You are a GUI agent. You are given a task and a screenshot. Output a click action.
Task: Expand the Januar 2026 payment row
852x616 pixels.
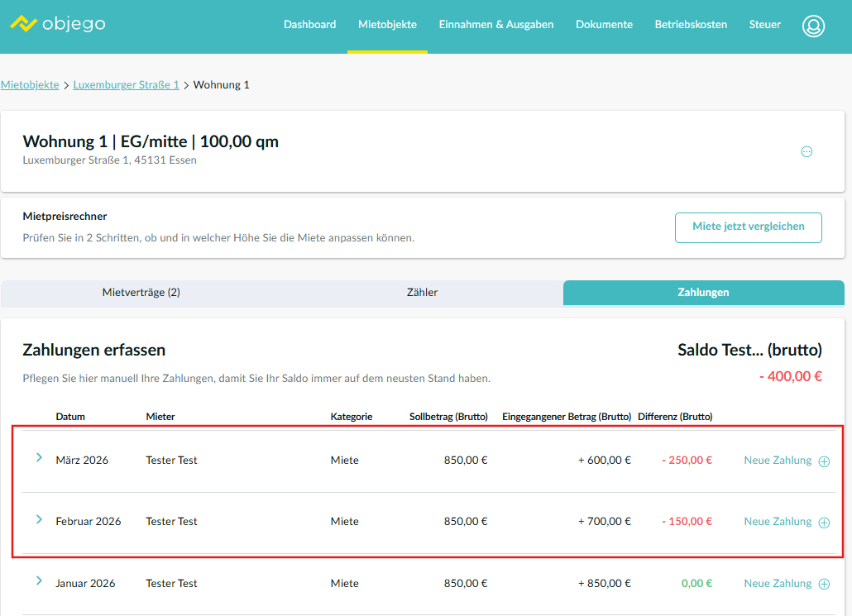(x=39, y=581)
